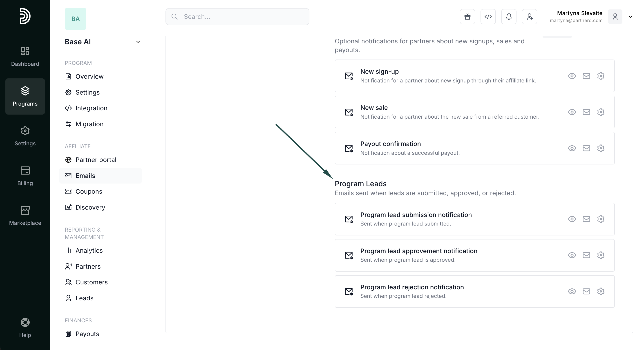Click envelope icon for New sign-up email
The width and height of the screenshot is (644, 350).
coord(586,76)
